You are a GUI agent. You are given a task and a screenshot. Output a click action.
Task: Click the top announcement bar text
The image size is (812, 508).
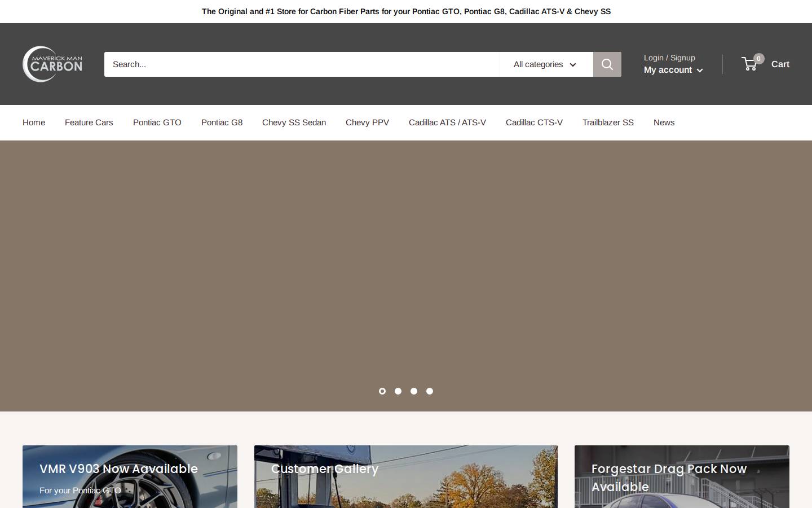406,11
